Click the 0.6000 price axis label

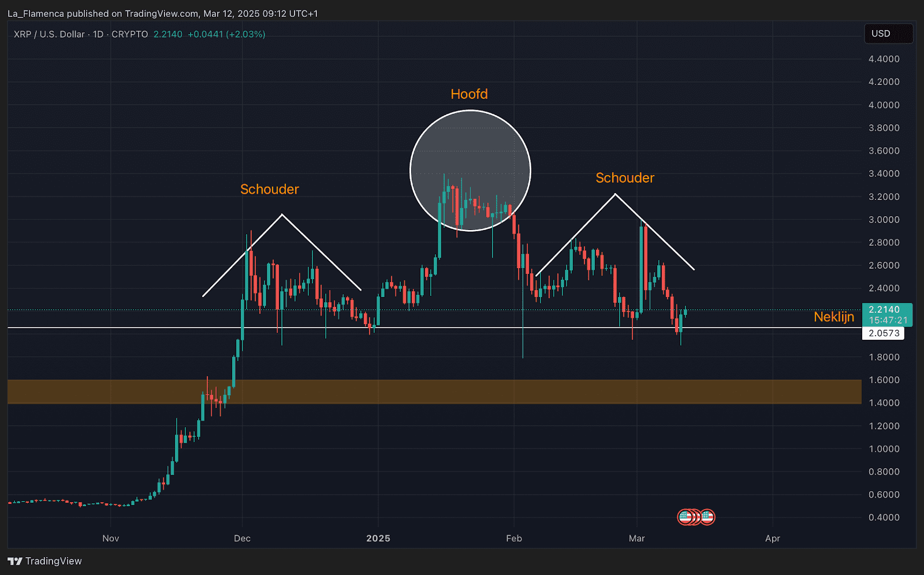(x=884, y=495)
